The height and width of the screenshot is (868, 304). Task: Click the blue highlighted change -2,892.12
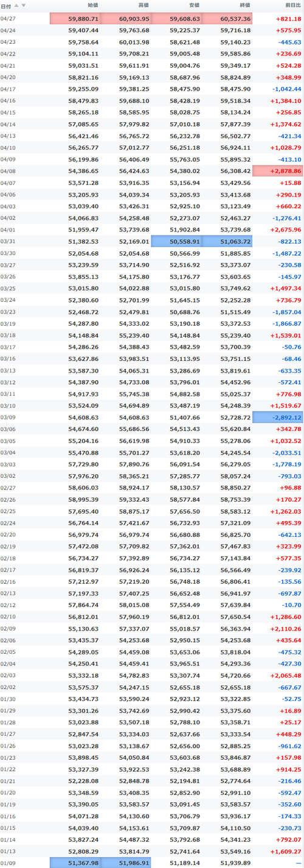point(278,417)
